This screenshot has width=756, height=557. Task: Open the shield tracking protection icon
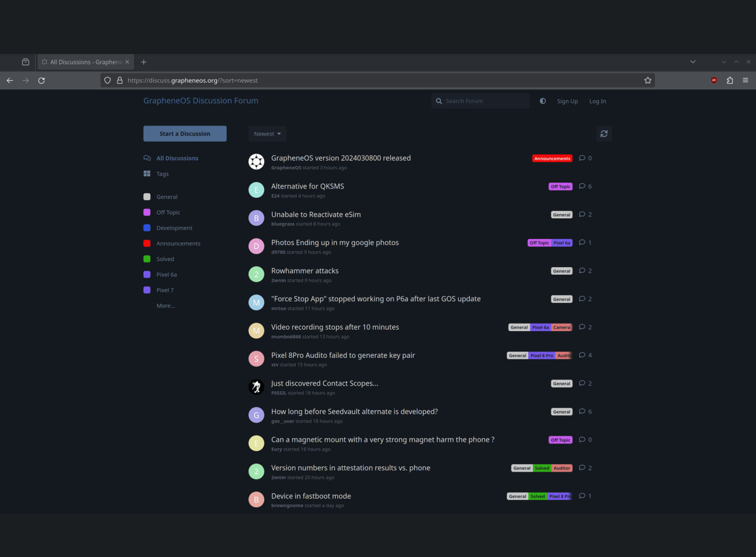click(107, 81)
